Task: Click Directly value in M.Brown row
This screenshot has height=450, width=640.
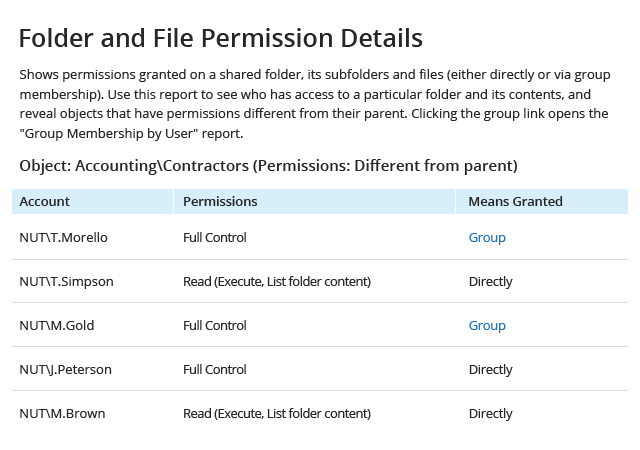Action: [490, 414]
